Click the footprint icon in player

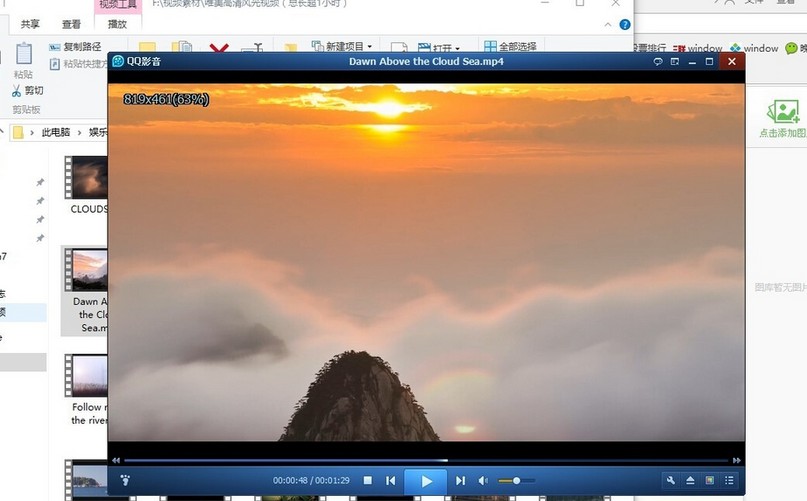[x=125, y=481]
